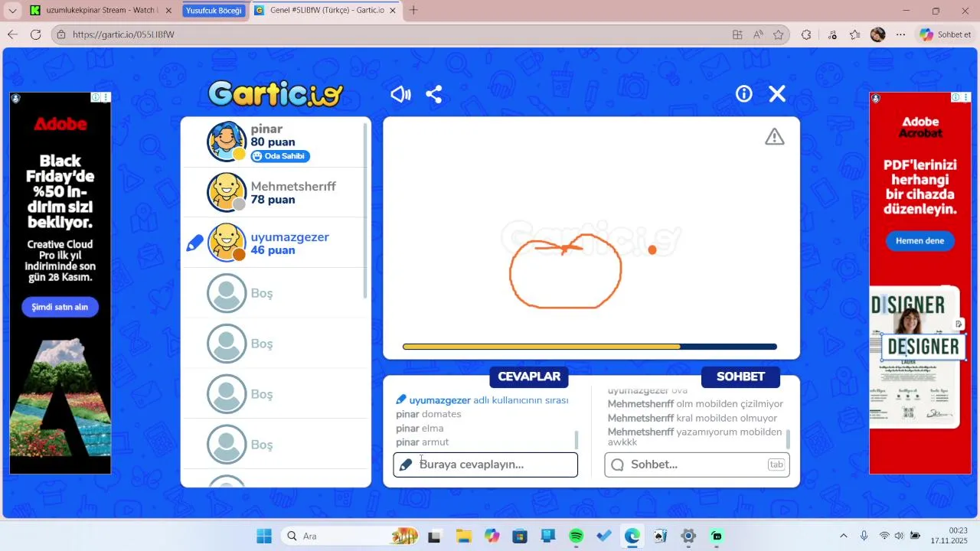Click Hemen dene in Adobe Acrobat ad
This screenshot has width=980, height=551.
[920, 240]
